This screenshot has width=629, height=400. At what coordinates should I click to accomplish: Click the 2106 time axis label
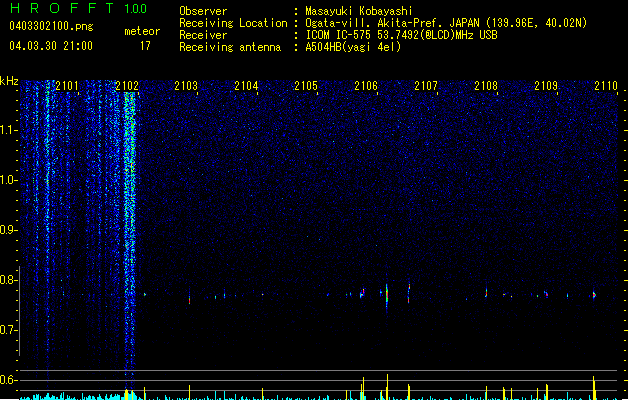pos(366,86)
